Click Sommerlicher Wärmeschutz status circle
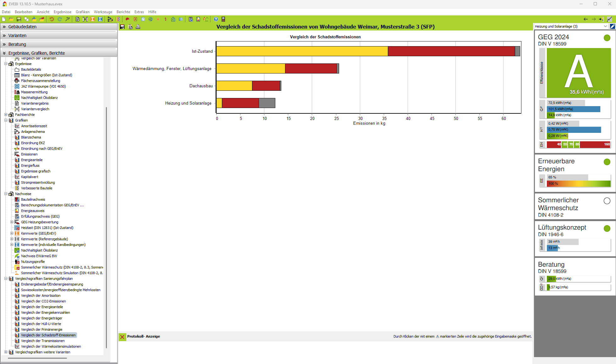The width and height of the screenshot is (616, 364). (x=607, y=201)
